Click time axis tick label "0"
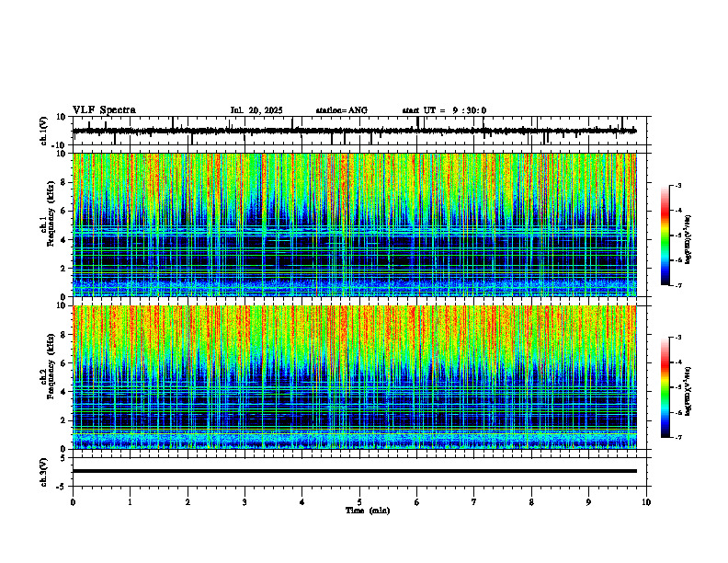The image size is (728, 563). click(x=73, y=502)
